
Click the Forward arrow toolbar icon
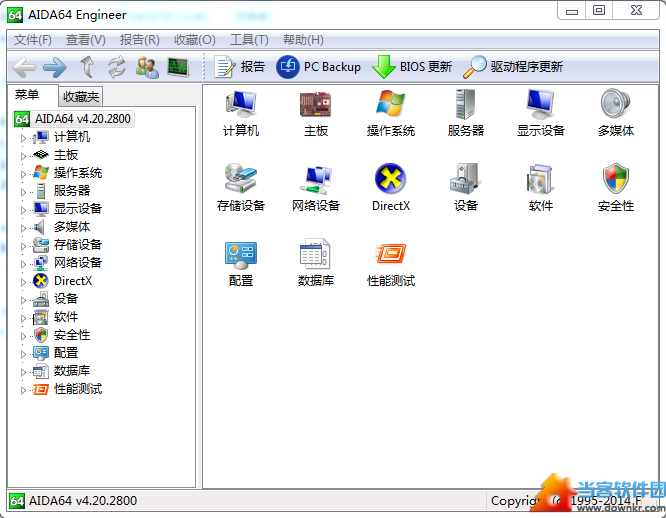click(x=55, y=67)
